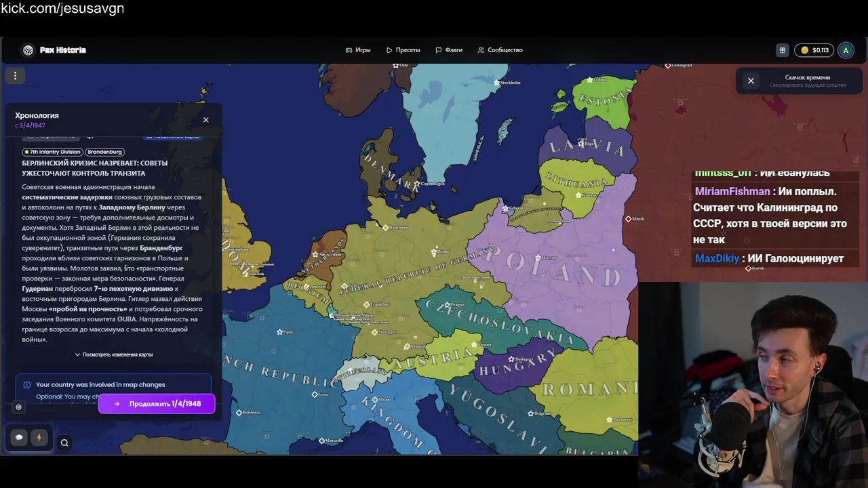Click Berlin city marker on map
Image resolution: width=868 pixels, height=488 pixels.
pyautogui.click(x=434, y=252)
